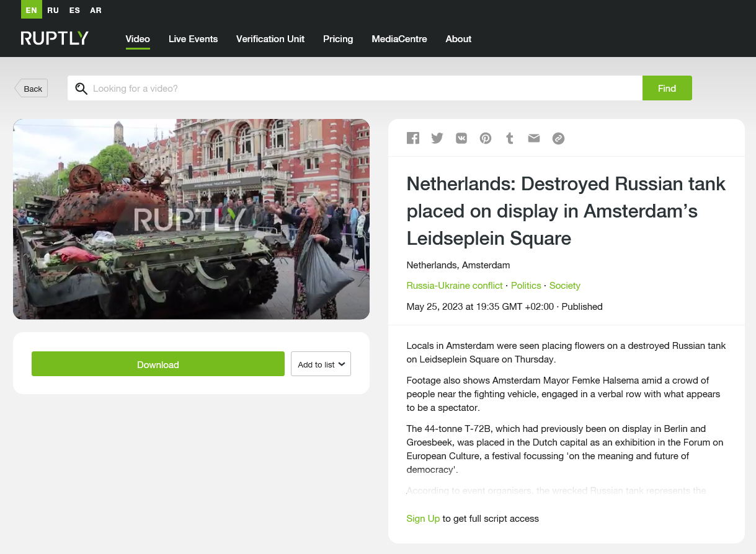This screenshot has width=756, height=554.
Task: Go back using the Back button
Action: click(x=32, y=89)
